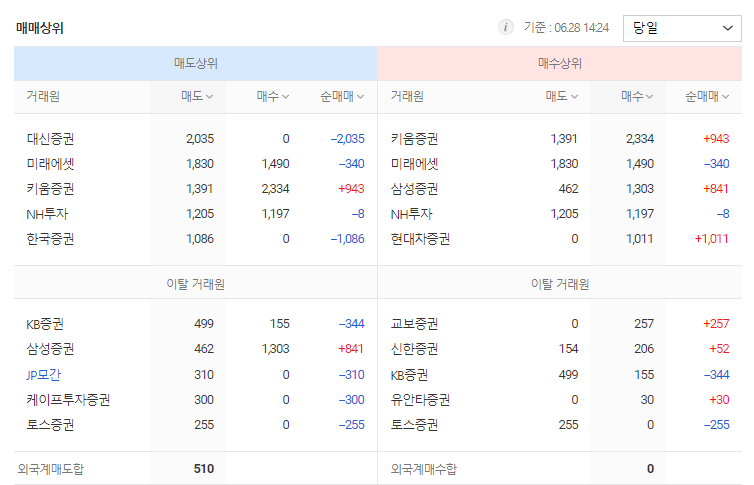Click the 거래원 column header in 매수상위
Viewport: 754px width, 485px height.
pos(407,97)
